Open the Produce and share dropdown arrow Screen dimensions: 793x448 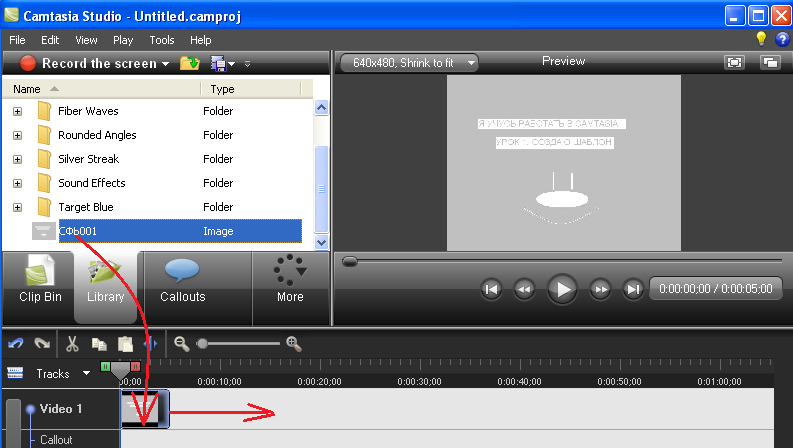pos(232,64)
